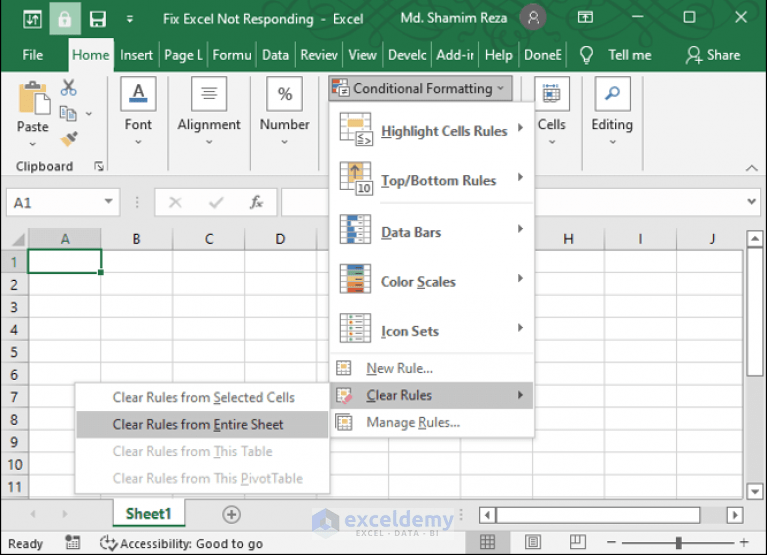Switch to the Page Layout tab
The height and width of the screenshot is (555, 767).
coord(183,55)
